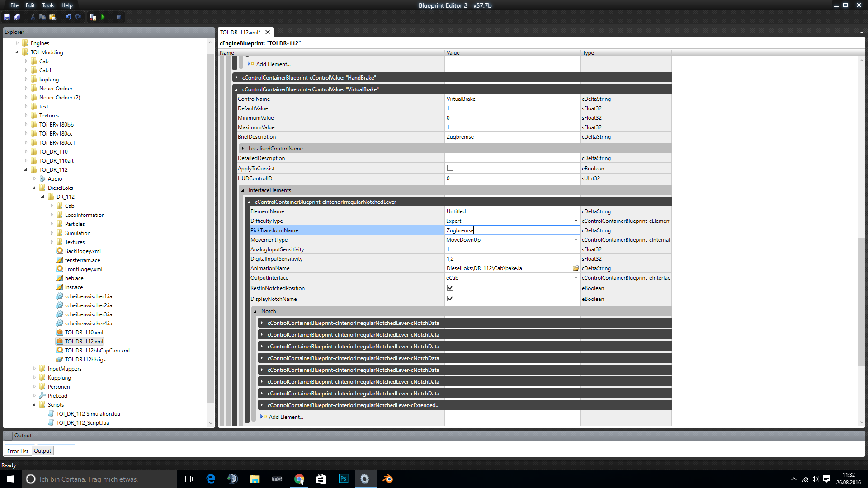Click the Save All toolbar icon
This screenshot has width=868, height=488.
17,17
